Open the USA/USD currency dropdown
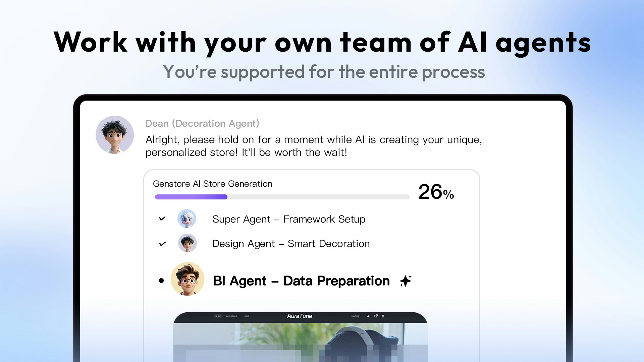Image resolution: width=644 pixels, height=362 pixels. pos(356,316)
